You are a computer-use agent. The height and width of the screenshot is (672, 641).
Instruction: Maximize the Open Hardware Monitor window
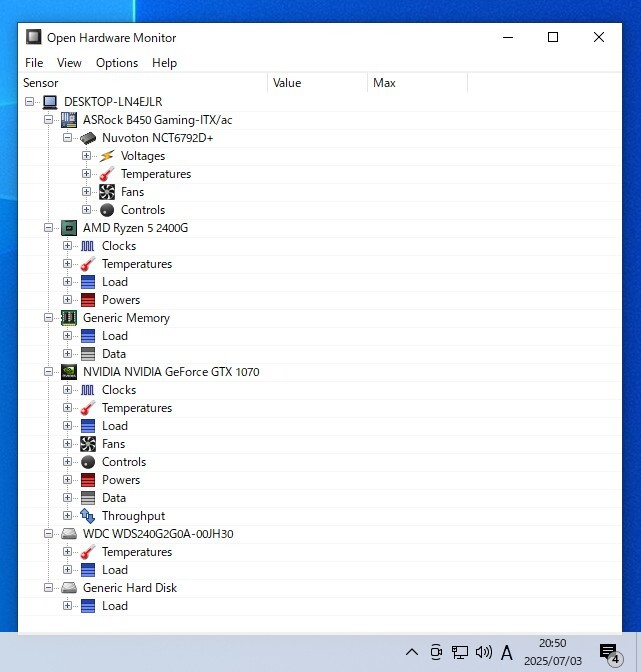(x=553, y=37)
